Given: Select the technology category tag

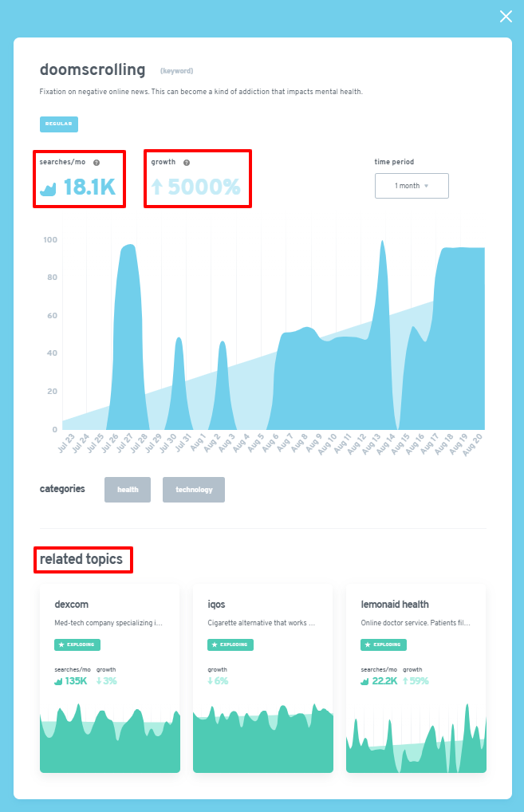Looking at the screenshot, I should tap(194, 490).
